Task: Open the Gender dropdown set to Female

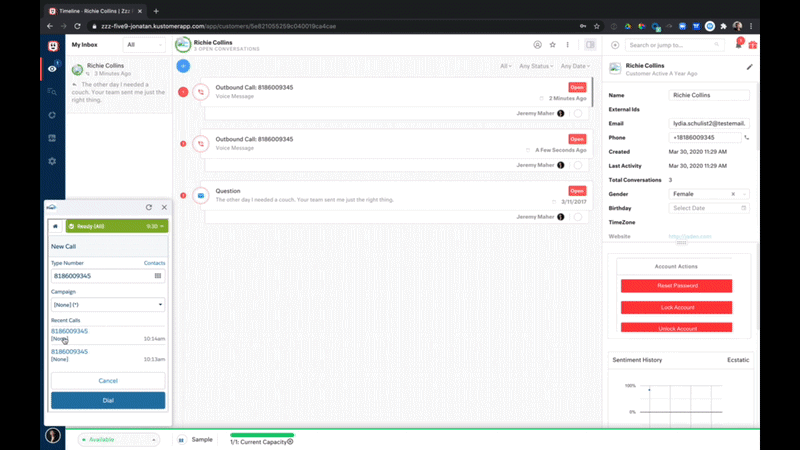Action: coord(710,193)
